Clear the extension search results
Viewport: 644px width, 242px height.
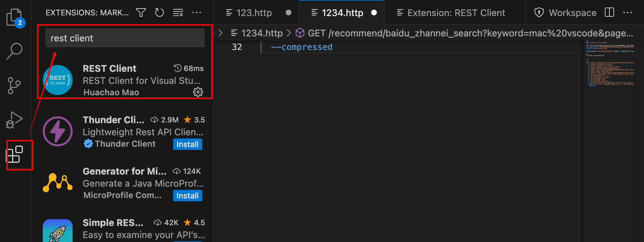click(x=178, y=12)
